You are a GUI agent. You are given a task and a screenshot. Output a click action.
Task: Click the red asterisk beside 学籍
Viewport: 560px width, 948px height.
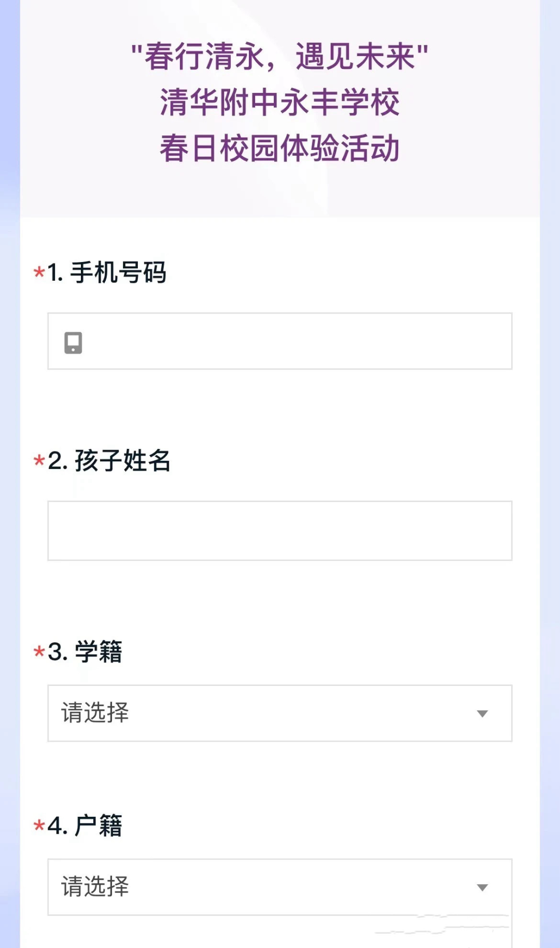tap(39, 652)
